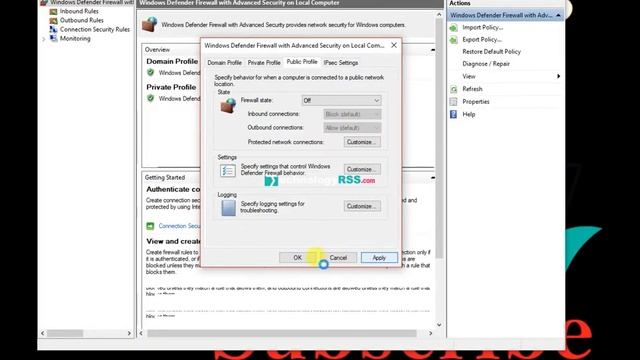
Task: Apply the firewall profile changes
Action: (379, 258)
